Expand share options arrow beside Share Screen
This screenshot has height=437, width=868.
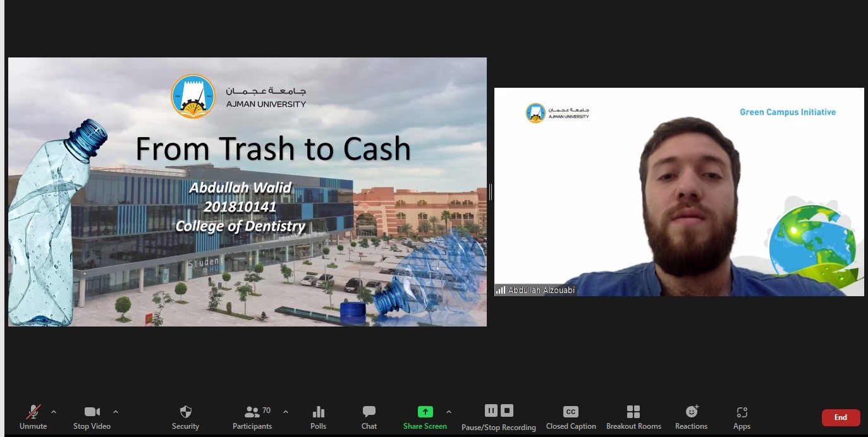(x=449, y=412)
